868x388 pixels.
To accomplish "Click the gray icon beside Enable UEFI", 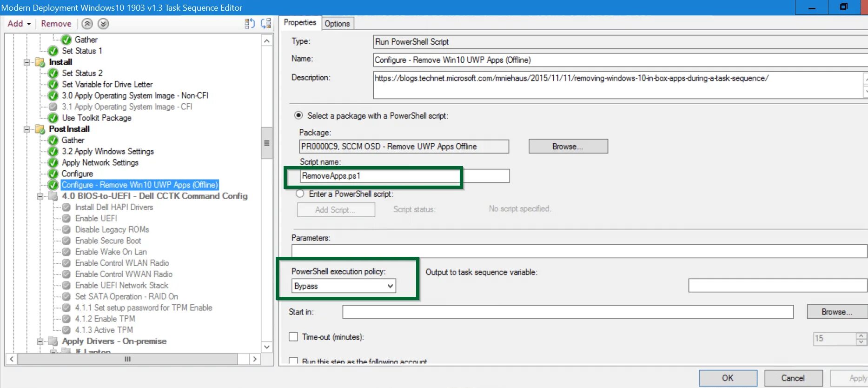I will [66, 218].
